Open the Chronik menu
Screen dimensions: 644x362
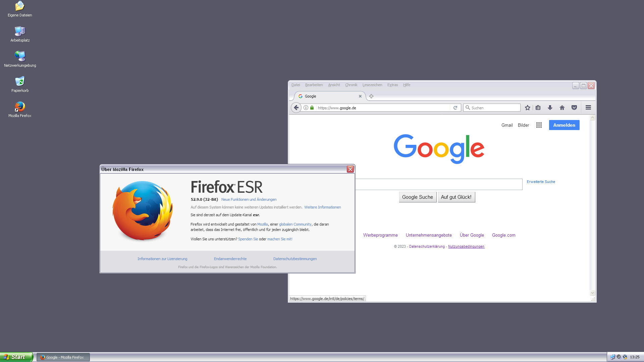[351, 85]
